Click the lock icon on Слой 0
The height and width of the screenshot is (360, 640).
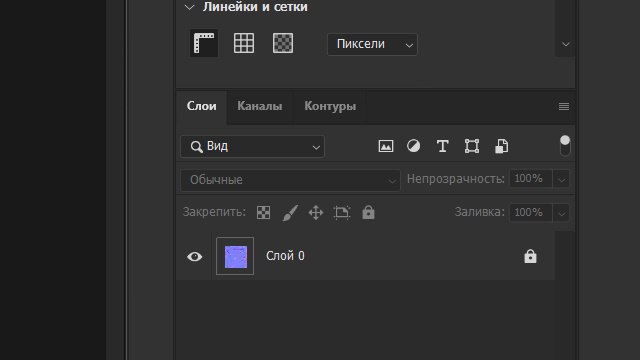530,256
